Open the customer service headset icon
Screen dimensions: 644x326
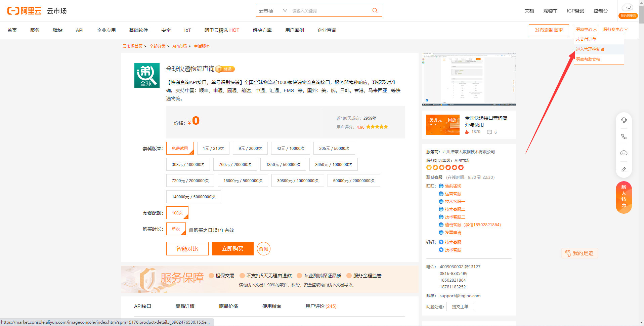pos(624,120)
